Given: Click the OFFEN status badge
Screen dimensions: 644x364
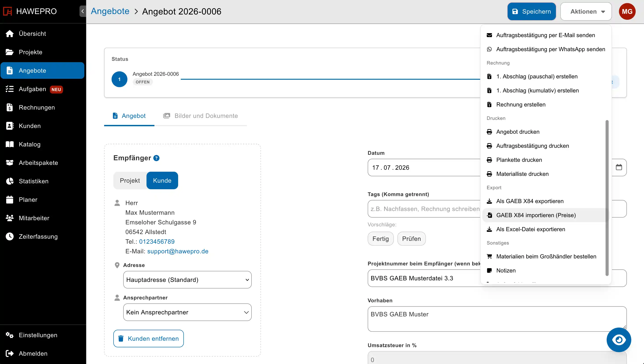Looking at the screenshot, I should (143, 82).
